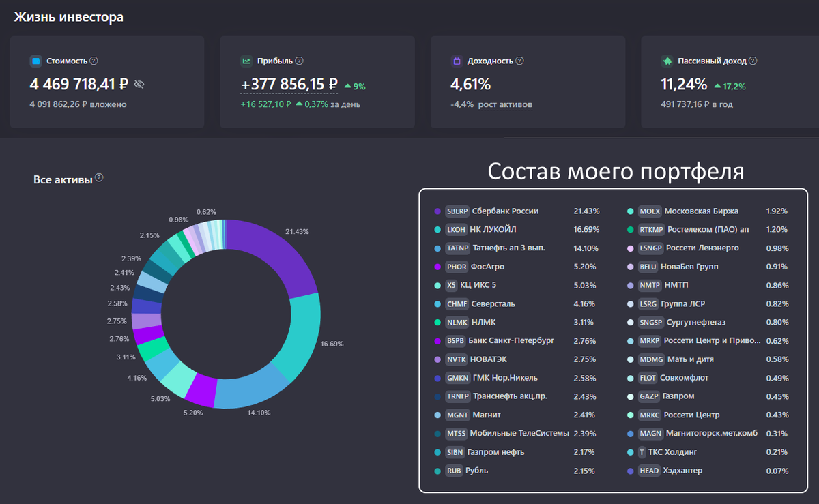
Task: Click the Все активы chart heading
Action: 63,180
